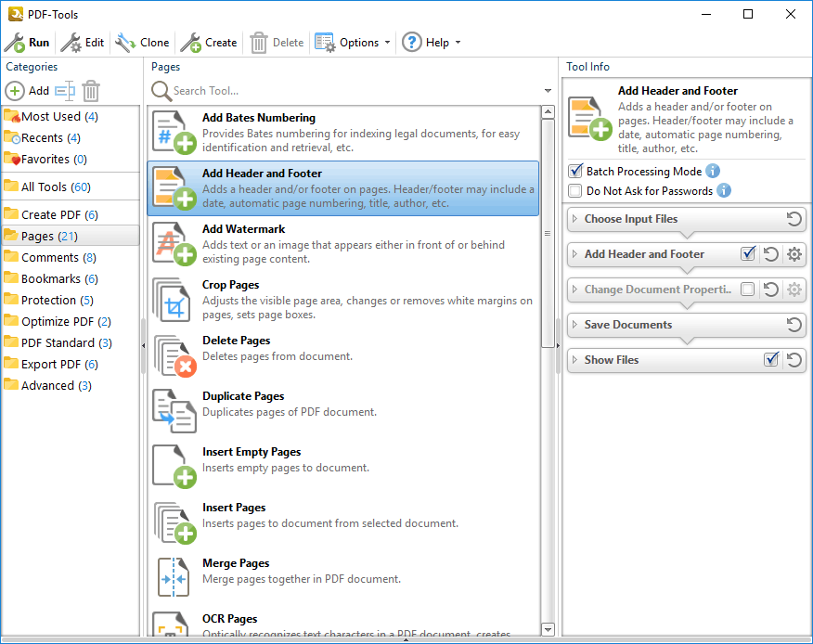The height and width of the screenshot is (644, 813).
Task: Click the delete category trash icon
Action: [x=91, y=91]
